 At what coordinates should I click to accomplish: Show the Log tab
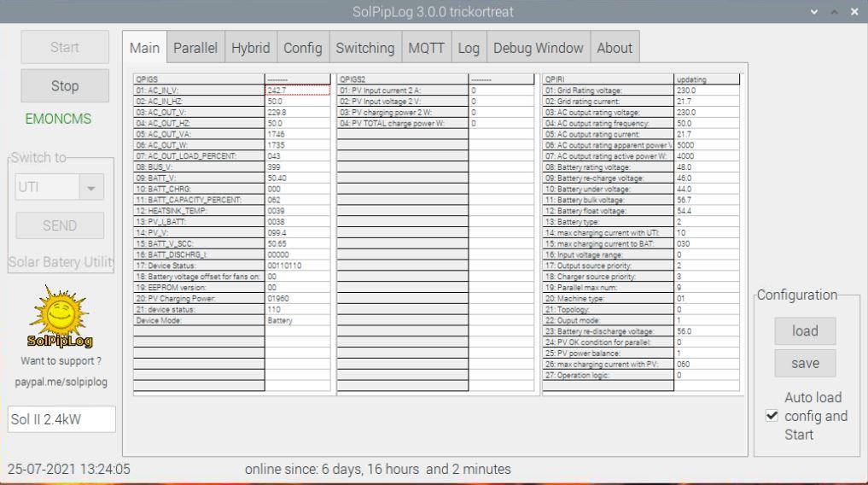pyautogui.click(x=469, y=48)
